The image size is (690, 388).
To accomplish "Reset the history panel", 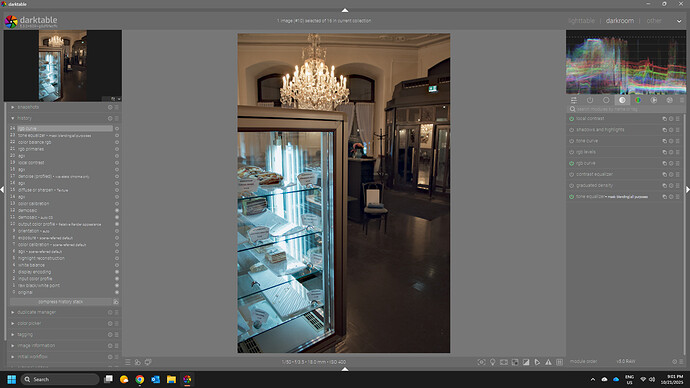I will [x=110, y=118].
